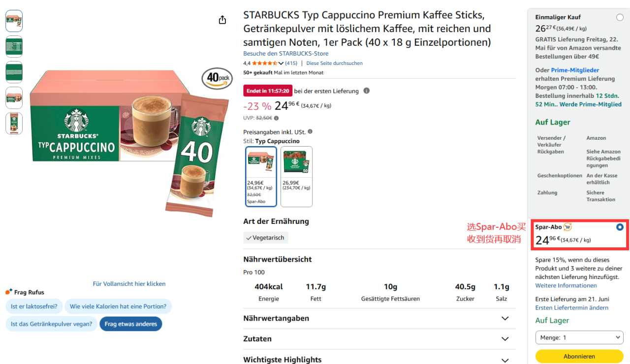Expand the Nährwertangaben section
This screenshot has width=630, height=364.
pyautogui.click(x=379, y=318)
